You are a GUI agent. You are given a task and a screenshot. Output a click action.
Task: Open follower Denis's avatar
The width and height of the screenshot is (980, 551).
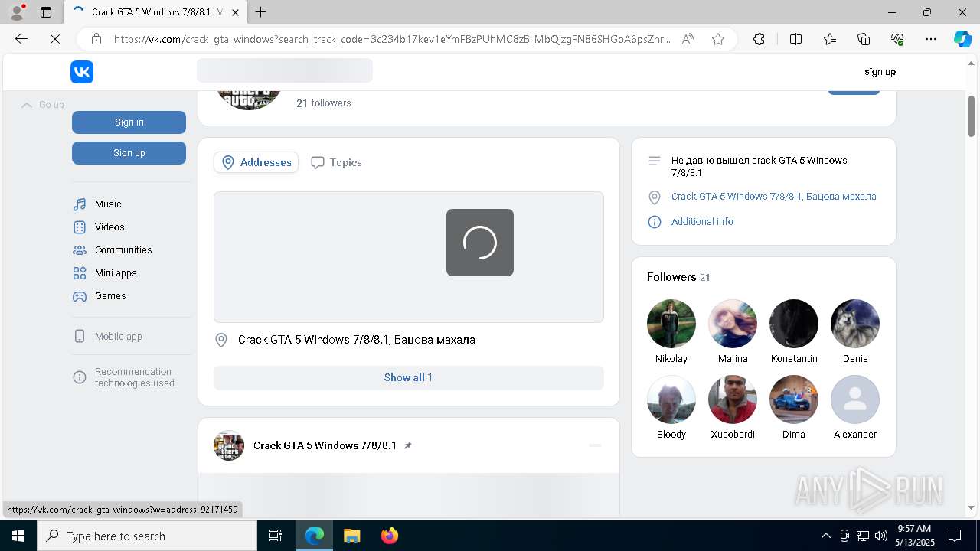(x=855, y=324)
